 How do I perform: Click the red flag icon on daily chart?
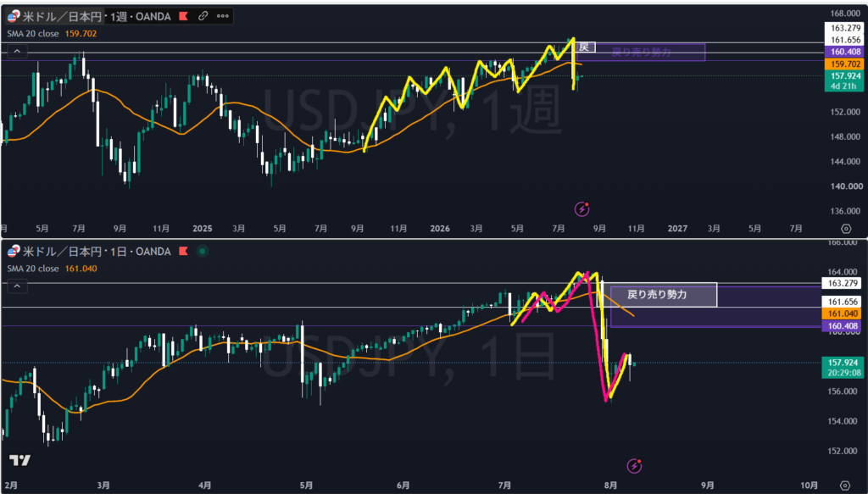click(183, 252)
